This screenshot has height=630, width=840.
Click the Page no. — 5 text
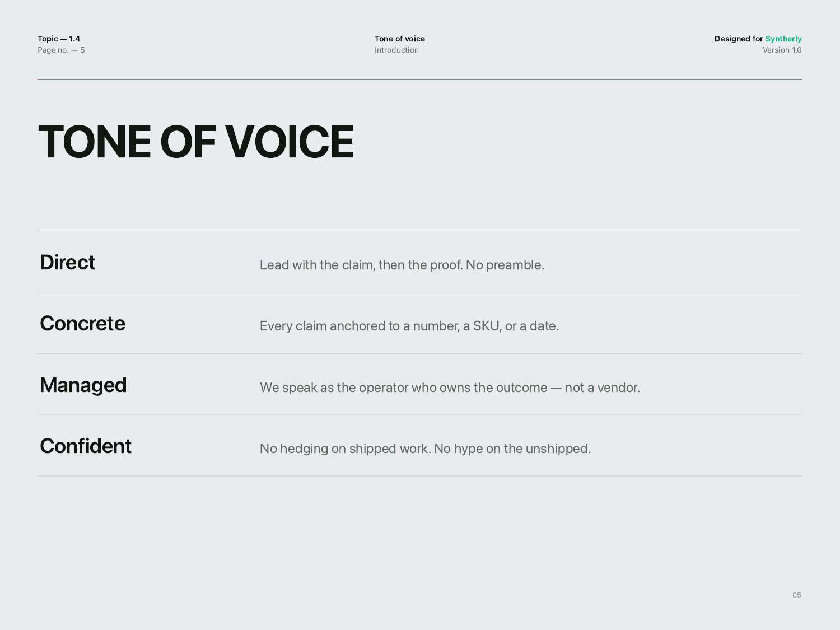[x=61, y=50]
